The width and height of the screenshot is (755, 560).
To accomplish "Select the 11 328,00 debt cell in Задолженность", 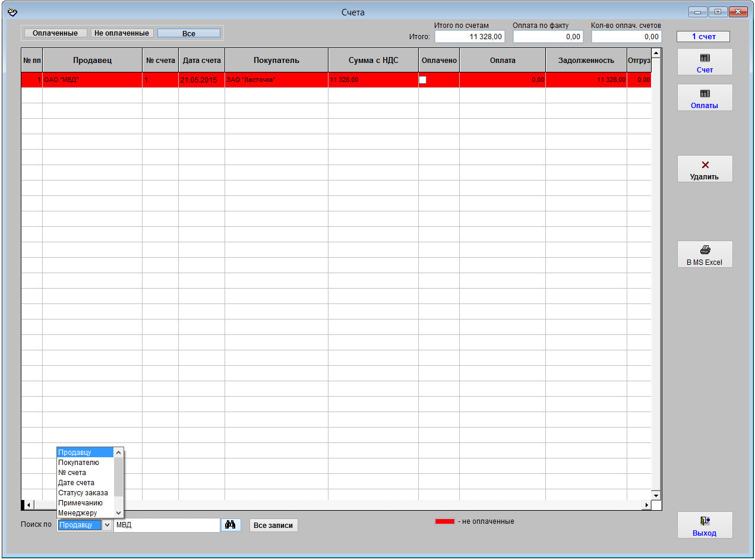I will coord(586,80).
